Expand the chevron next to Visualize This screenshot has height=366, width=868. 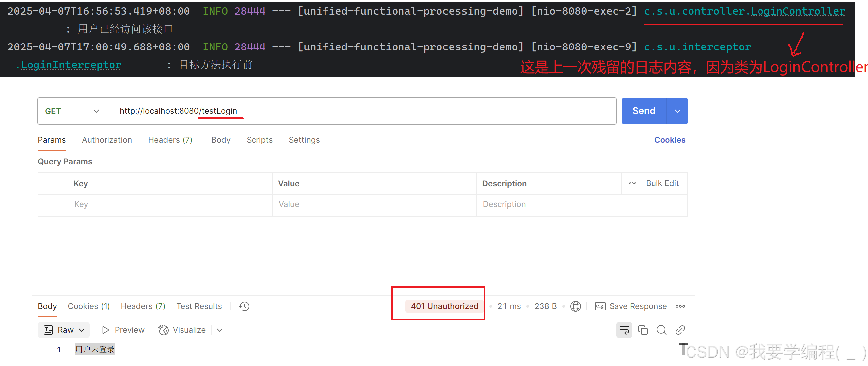220,330
